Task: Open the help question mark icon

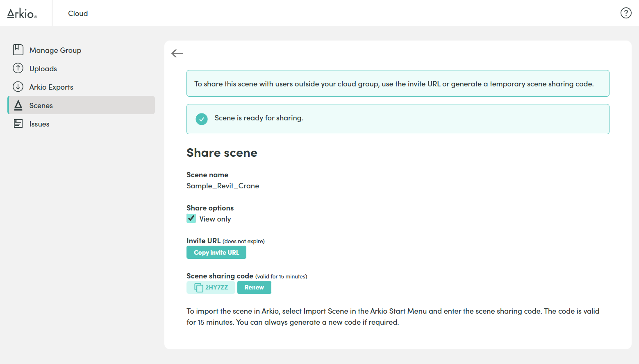Action: (x=626, y=13)
